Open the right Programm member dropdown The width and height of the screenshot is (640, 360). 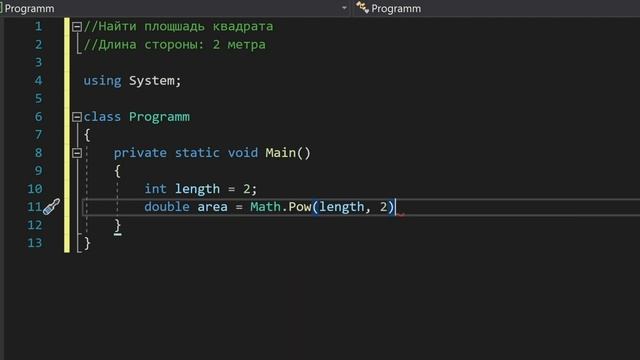click(496, 8)
